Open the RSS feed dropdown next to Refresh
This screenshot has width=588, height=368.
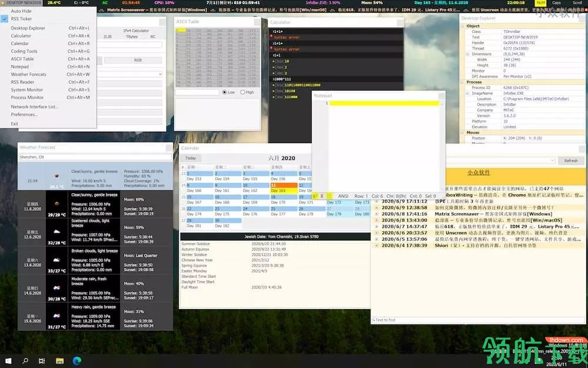552,160
